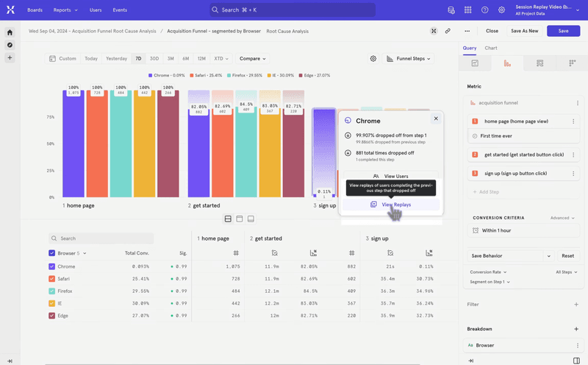Open chart settings gear near Funnel Steps
This screenshot has height=365, width=588.
373,58
